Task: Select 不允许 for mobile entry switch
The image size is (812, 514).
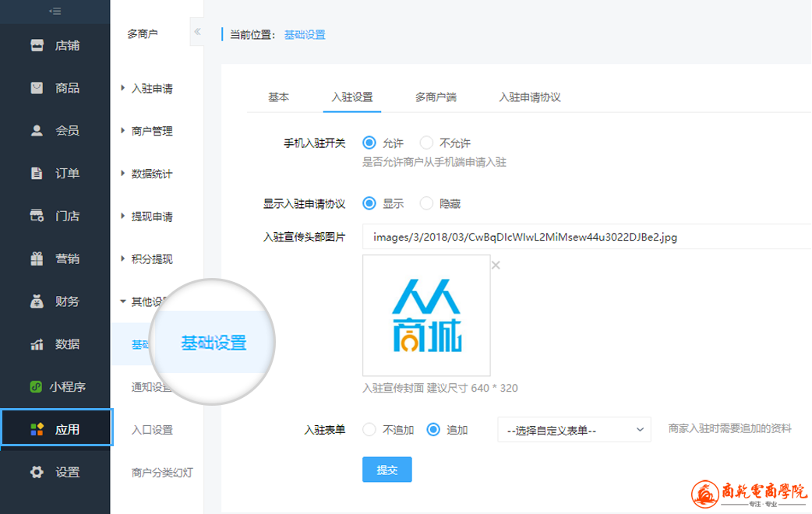Action: coord(426,143)
